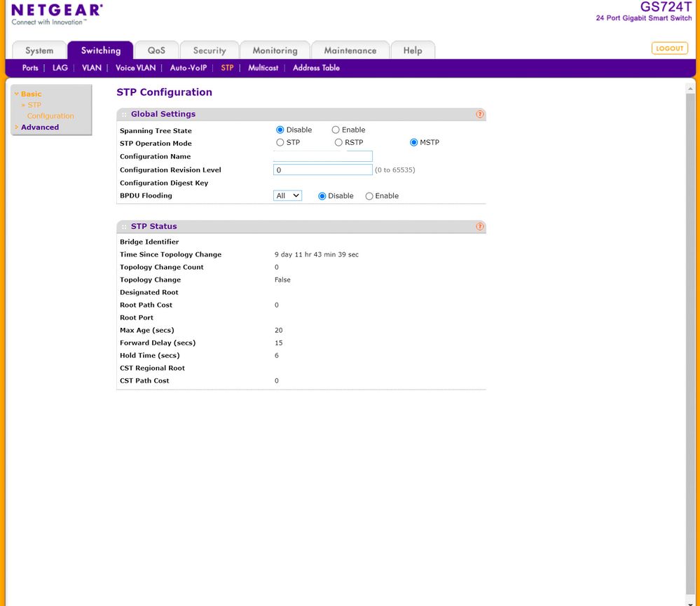This screenshot has height=606, width=700.
Task: Open the STP Status help icon
Action: tap(480, 226)
